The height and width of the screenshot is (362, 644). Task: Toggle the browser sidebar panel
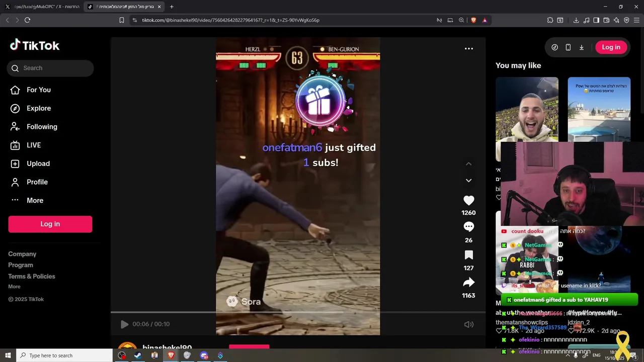click(x=596, y=20)
